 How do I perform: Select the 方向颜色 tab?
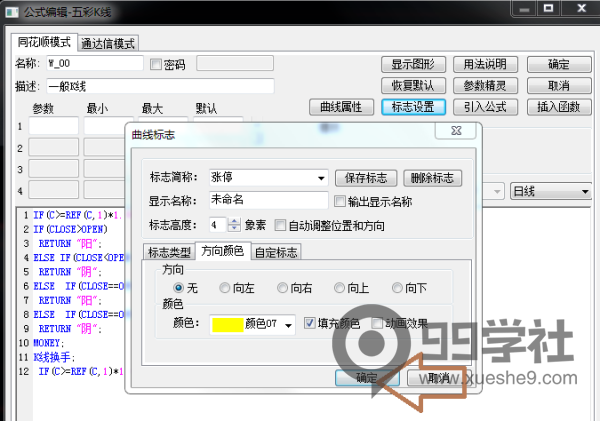coord(223,251)
